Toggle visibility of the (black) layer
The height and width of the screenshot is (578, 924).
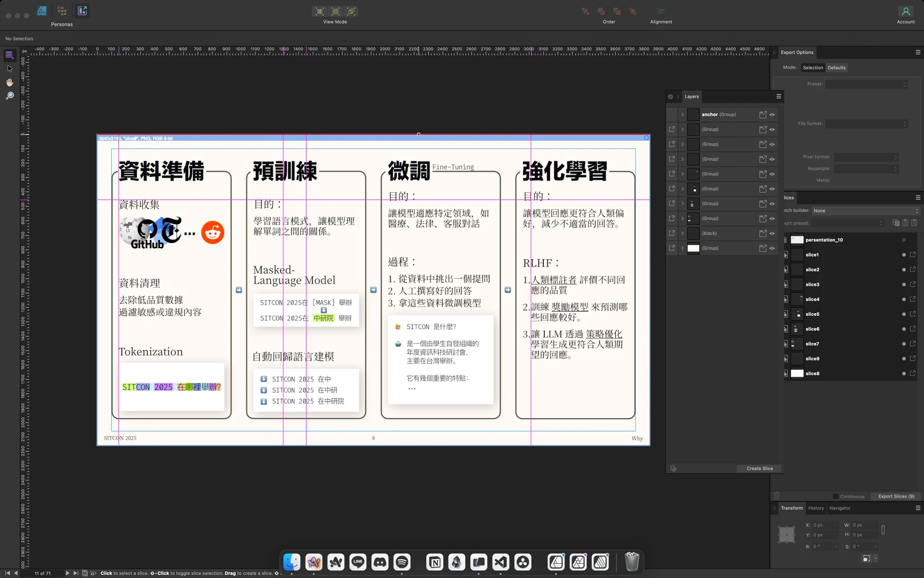point(772,233)
